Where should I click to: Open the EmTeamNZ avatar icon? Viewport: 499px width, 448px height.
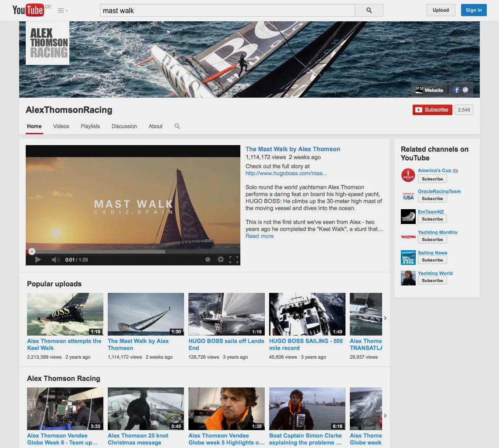(x=408, y=217)
